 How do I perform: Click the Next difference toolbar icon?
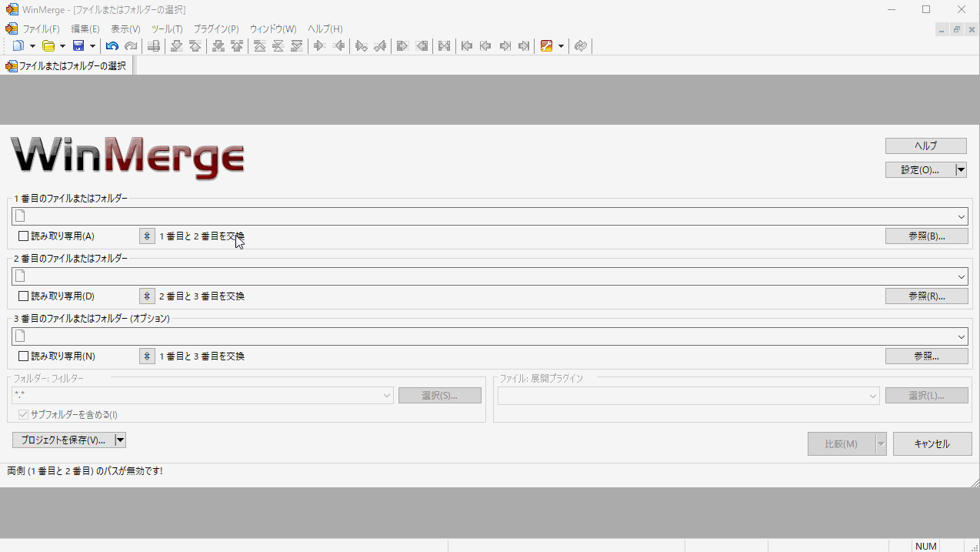pyautogui.click(x=176, y=46)
